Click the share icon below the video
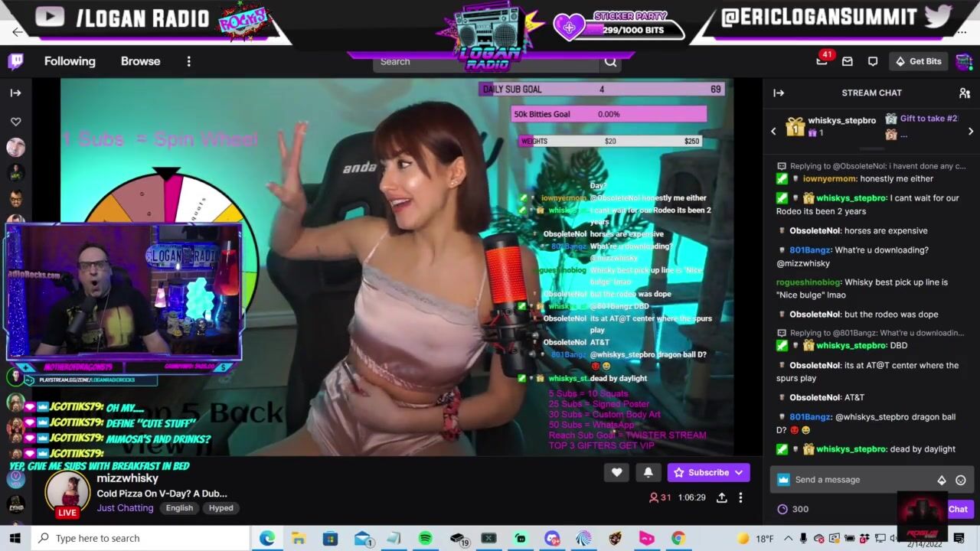Screen dimensions: 980x551 tap(721, 497)
